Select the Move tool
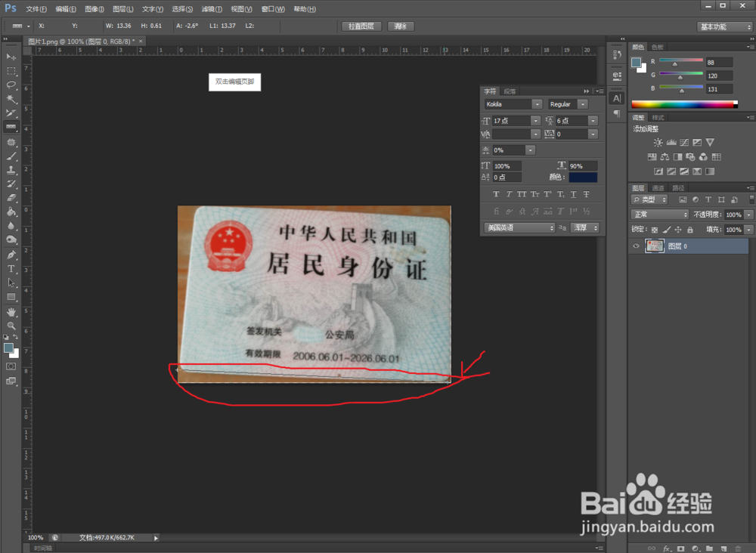 (x=11, y=57)
